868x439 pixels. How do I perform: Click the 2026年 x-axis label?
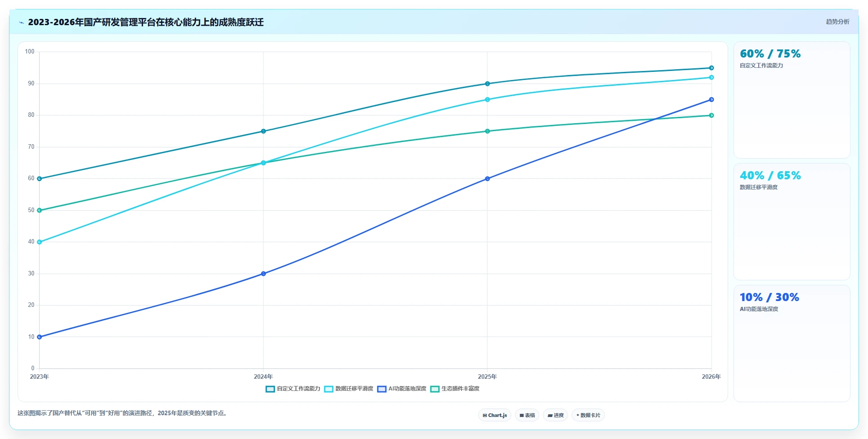click(x=711, y=377)
